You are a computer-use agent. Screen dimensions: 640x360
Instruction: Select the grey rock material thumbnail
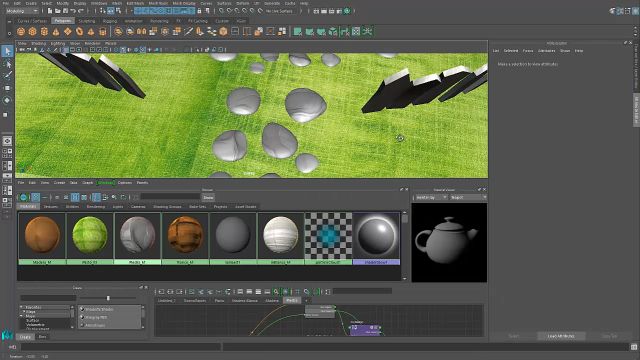138,238
